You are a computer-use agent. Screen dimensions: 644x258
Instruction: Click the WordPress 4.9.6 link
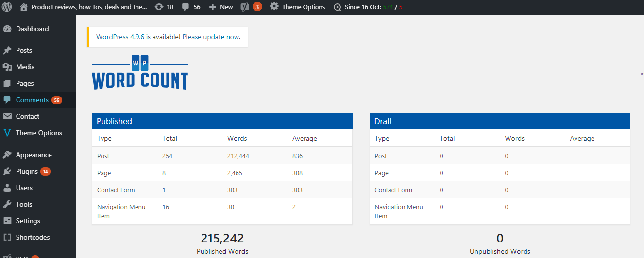(x=120, y=37)
